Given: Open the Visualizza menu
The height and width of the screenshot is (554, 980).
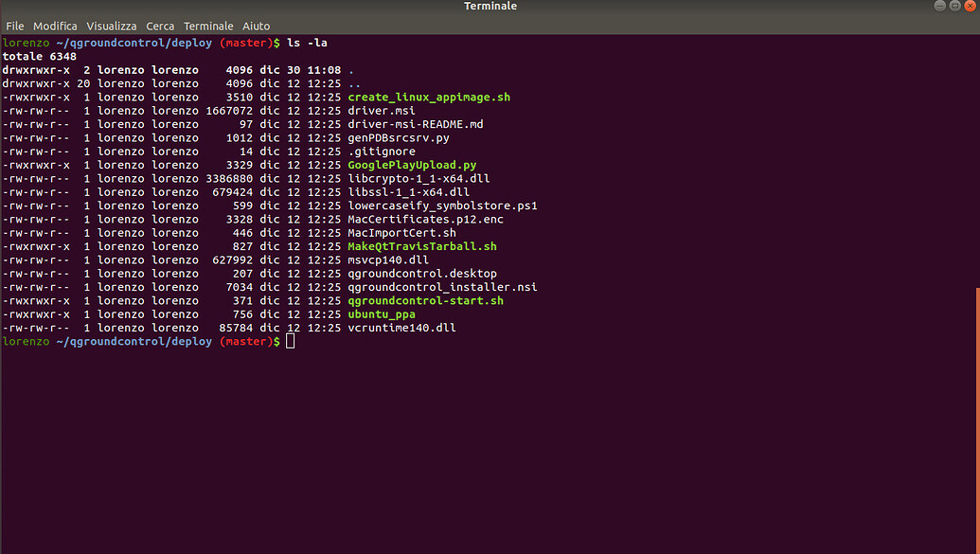Looking at the screenshot, I should pyautogui.click(x=111, y=26).
